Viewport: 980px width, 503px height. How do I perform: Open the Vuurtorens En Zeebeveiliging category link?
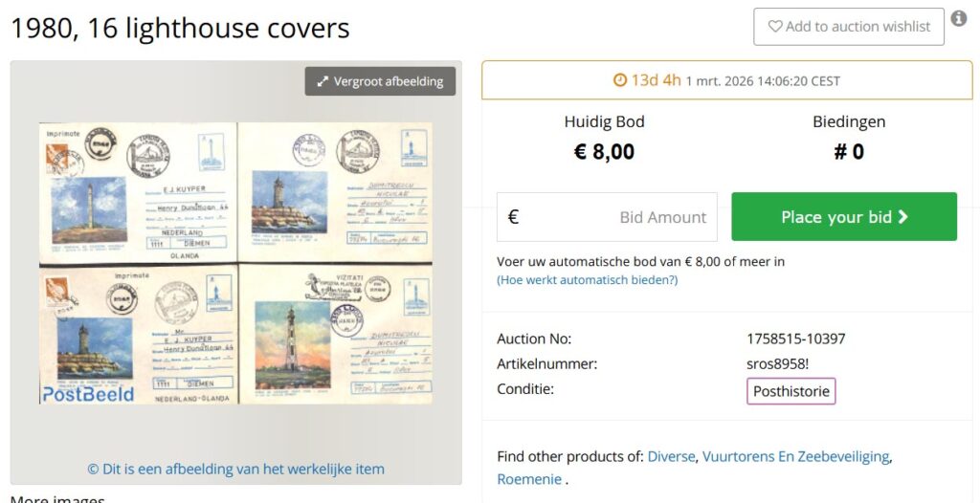(795, 456)
